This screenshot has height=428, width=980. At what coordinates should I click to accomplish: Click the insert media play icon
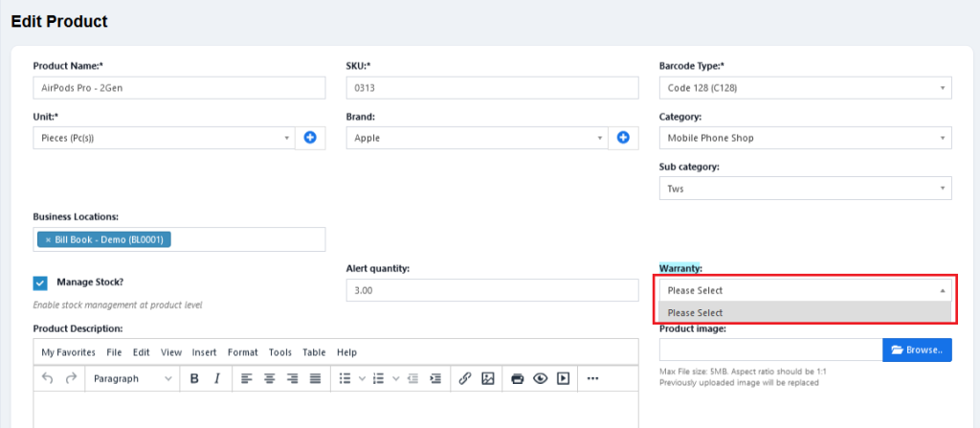pos(564,378)
